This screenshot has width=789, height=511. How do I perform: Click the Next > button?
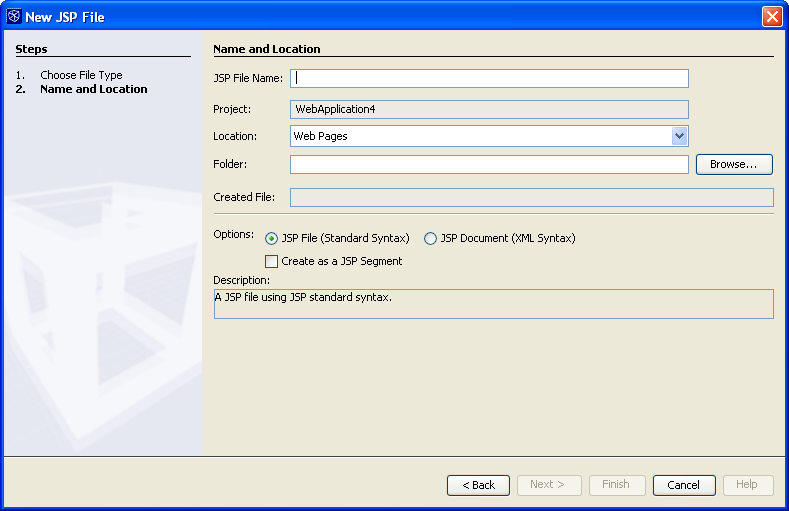click(x=548, y=485)
